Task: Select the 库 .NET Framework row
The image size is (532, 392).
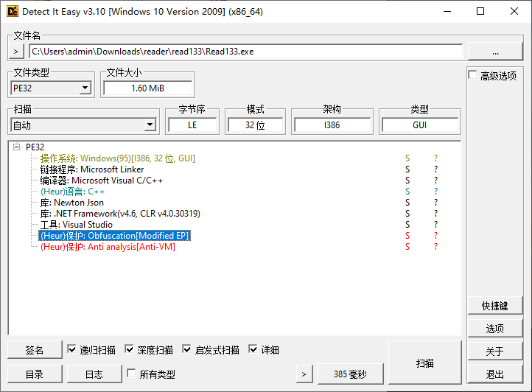Action: (x=120, y=214)
